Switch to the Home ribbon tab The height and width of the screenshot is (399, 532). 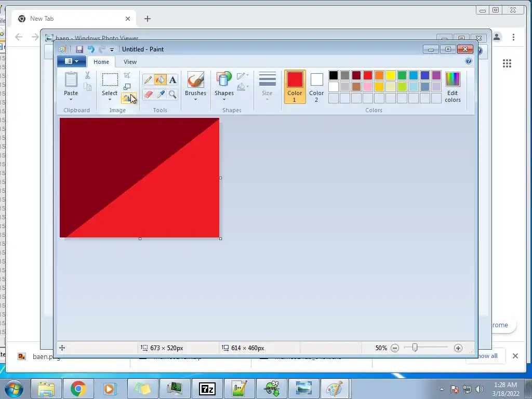[101, 62]
